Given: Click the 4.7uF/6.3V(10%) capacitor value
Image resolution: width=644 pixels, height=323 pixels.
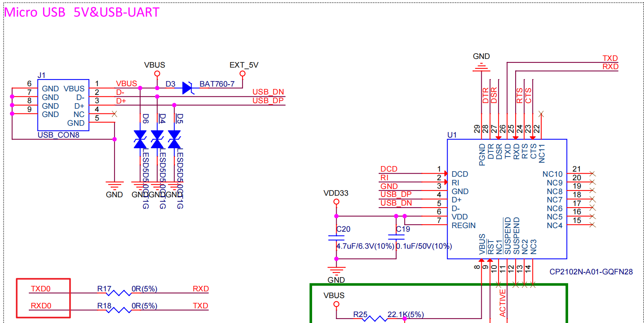Looking at the screenshot, I should point(365,246).
